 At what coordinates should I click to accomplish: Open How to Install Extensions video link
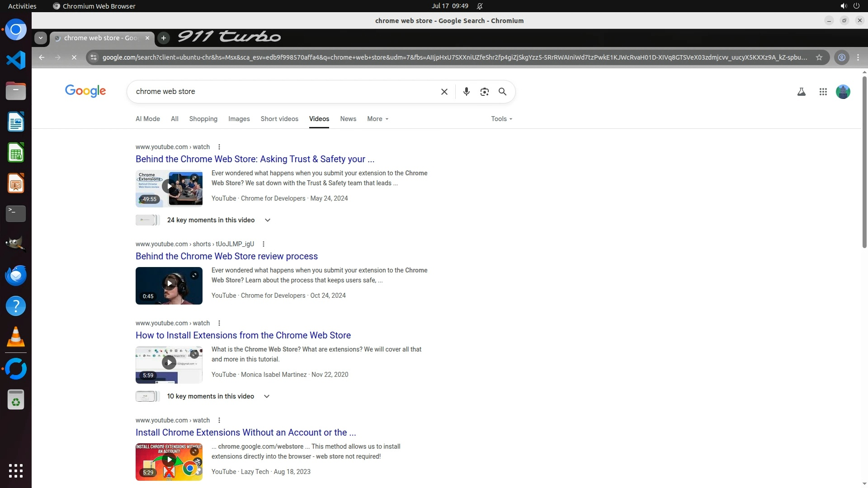(243, 335)
